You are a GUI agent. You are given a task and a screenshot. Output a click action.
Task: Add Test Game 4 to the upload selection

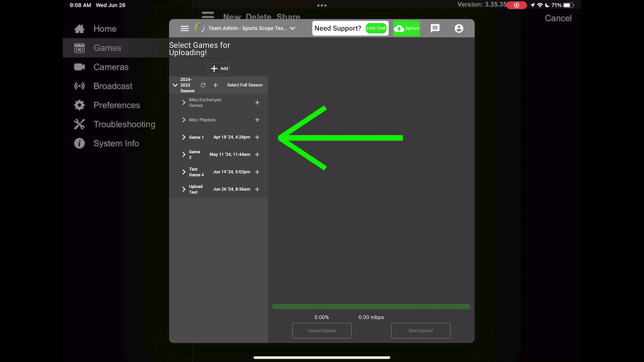pyautogui.click(x=257, y=172)
